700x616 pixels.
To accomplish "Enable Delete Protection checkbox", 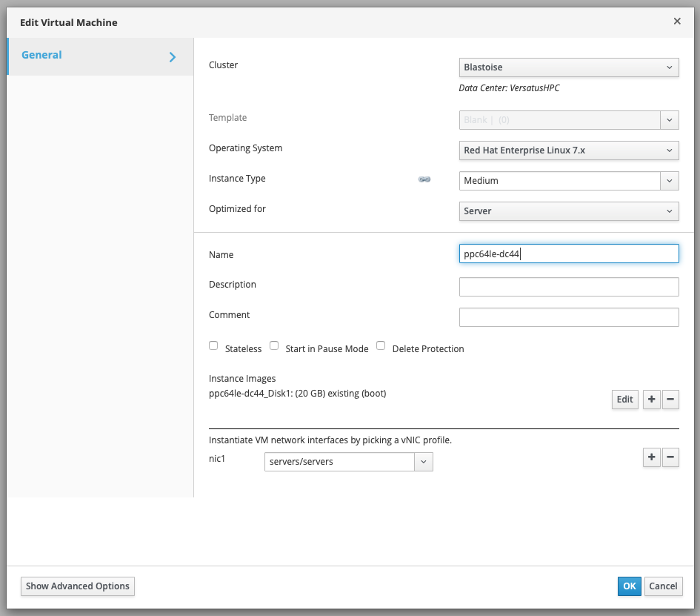I will point(381,345).
